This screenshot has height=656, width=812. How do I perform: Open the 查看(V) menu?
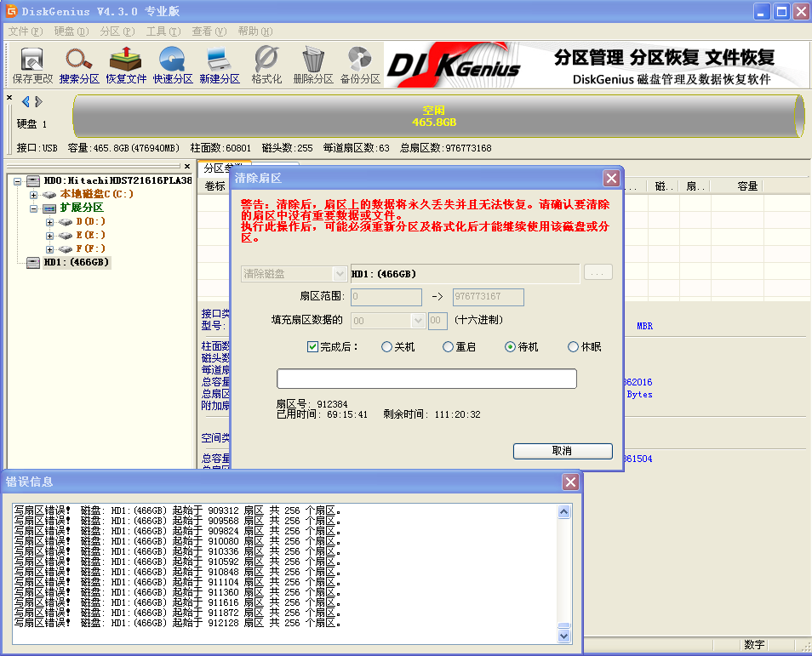point(209,31)
